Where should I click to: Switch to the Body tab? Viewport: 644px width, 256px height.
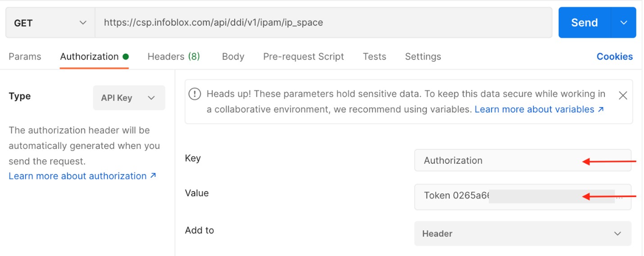pos(233,57)
